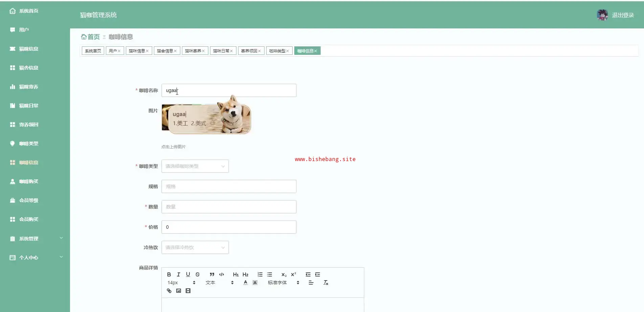Image resolution: width=644 pixels, height=312 pixels.
Task: Click the user avatar in the header
Action: 602,15
